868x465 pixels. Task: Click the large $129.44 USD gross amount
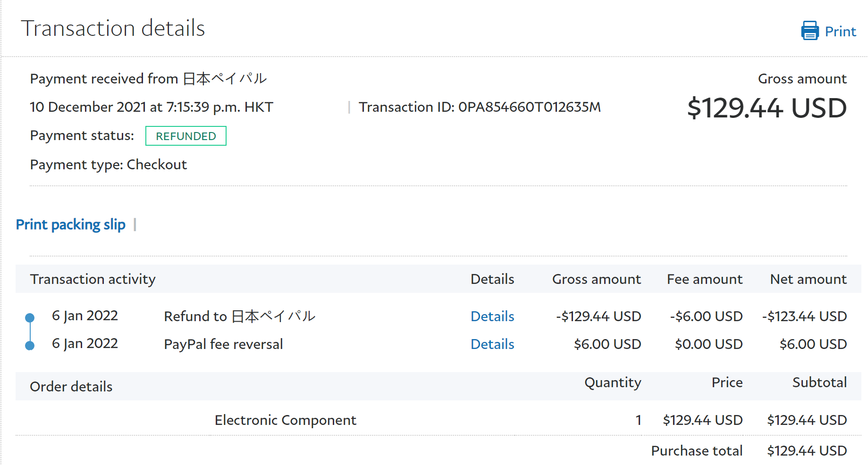tap(767, 108)
